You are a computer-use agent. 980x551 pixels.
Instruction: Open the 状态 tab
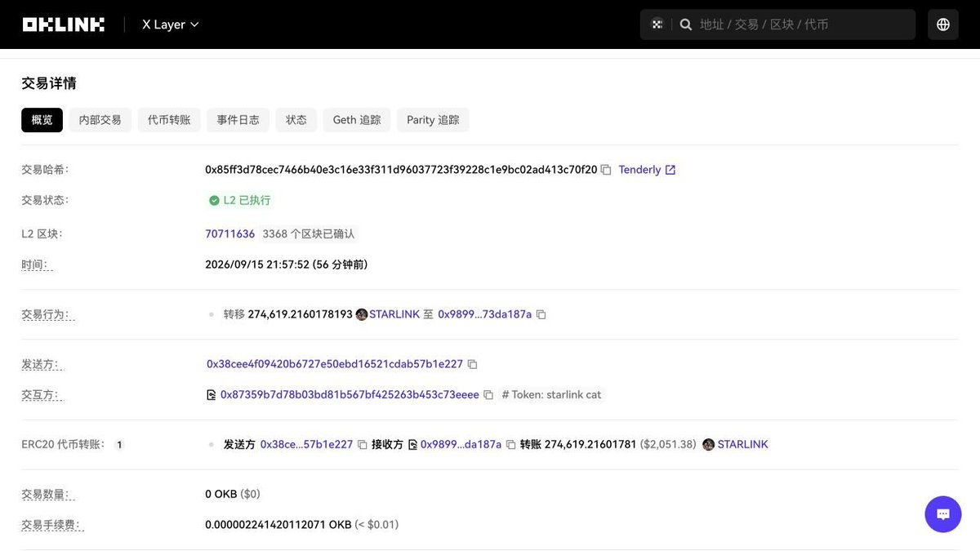(296, 120)
